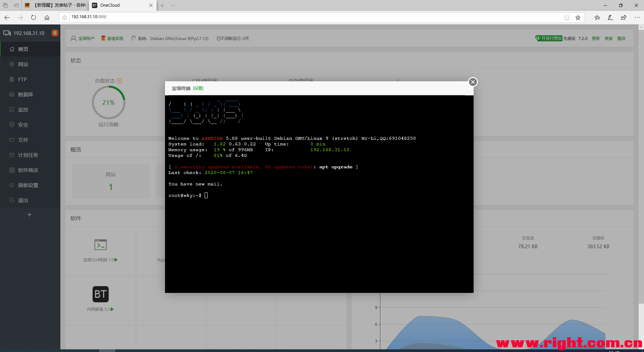Click the 21% load status gauge
This screenshot has height=352, width=644.
coord(108,102)
